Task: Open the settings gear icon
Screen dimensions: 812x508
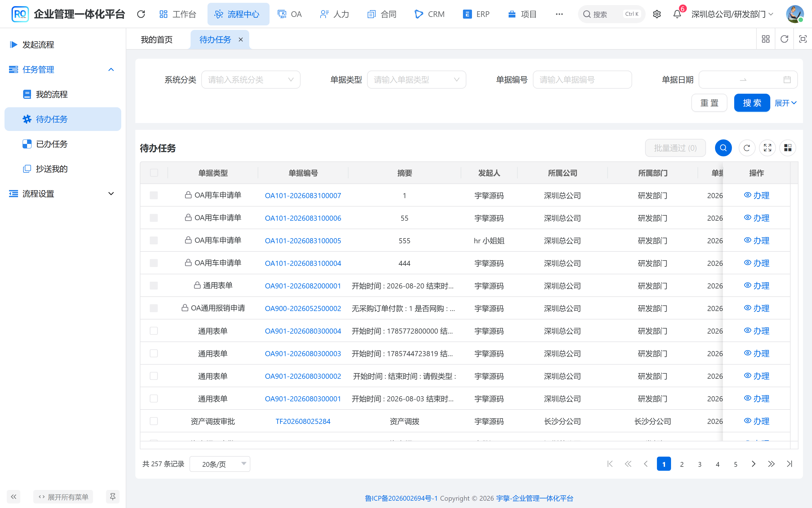Action: [657, 14]
